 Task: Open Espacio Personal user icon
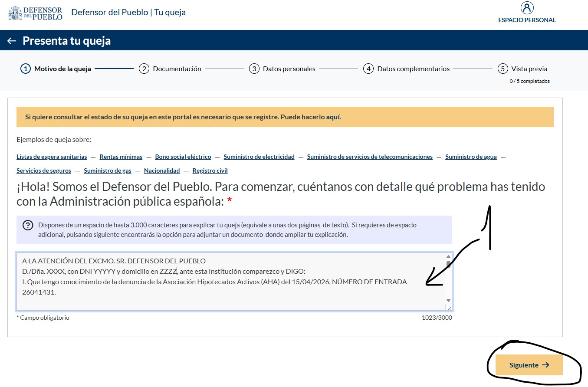click(x=527, y=8)
